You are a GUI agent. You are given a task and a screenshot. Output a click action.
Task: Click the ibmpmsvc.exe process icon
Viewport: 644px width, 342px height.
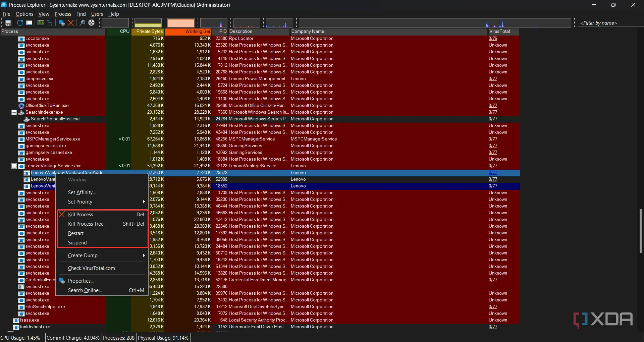pos(21,79)
